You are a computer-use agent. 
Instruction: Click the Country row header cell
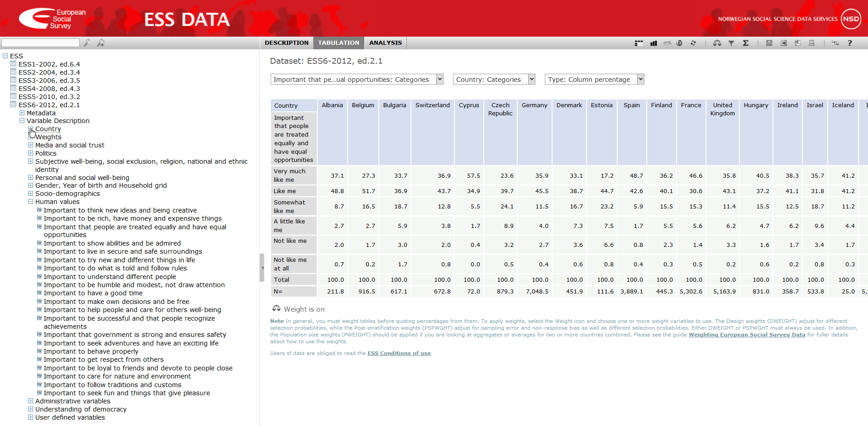coord(294,105)
